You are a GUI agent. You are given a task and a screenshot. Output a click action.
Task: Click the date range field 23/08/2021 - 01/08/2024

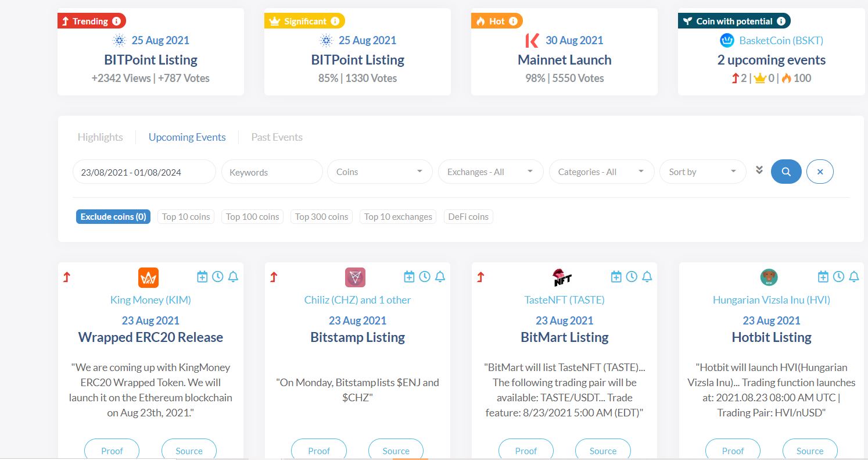(144, 172)
